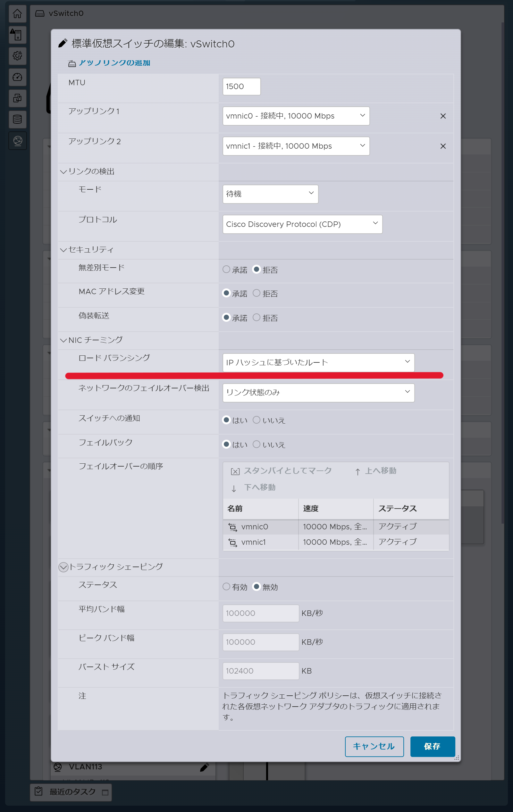Open the Virtual Machines page in sidebar
Viewport: 513px width, 812px height.
[x=18, y=98]
